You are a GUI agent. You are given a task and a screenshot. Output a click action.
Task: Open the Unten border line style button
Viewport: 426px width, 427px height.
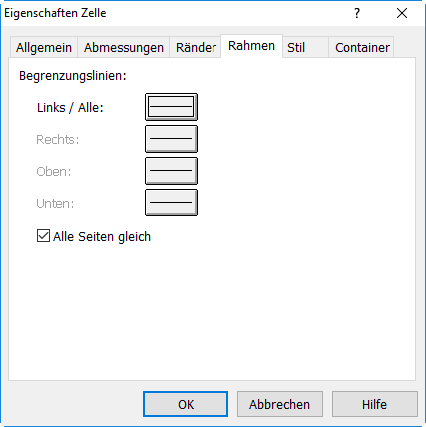point(171,203)
